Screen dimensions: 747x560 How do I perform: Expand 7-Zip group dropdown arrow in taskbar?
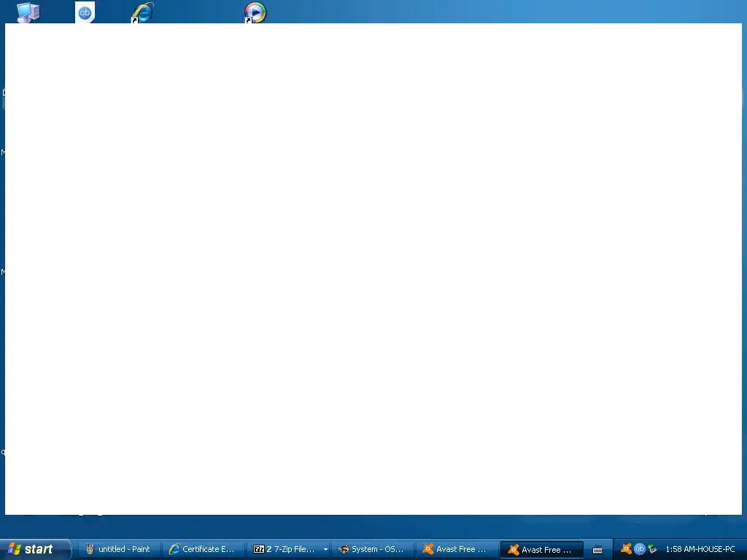point(325,550)
